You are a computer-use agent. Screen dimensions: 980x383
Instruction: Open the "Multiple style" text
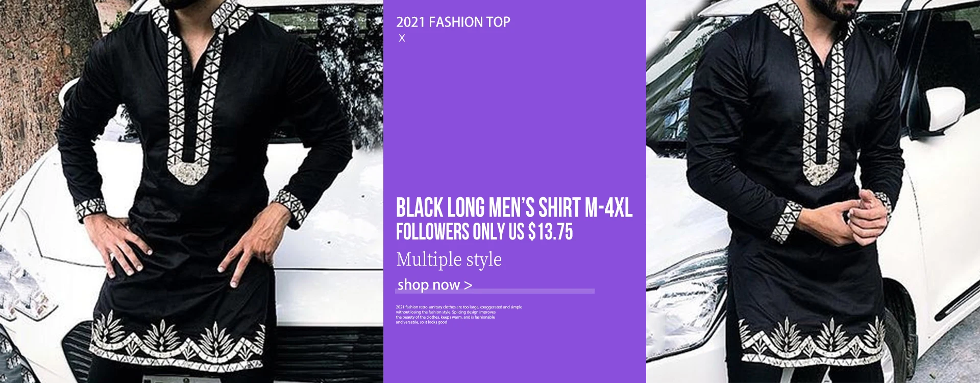[449, 259]
